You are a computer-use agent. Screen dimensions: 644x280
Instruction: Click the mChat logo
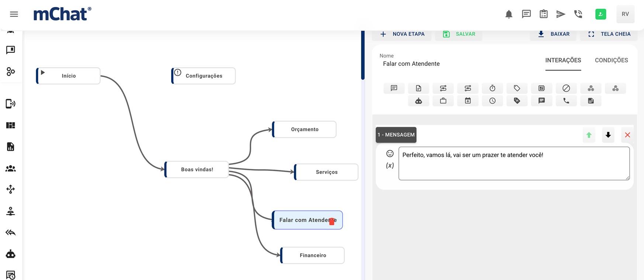point(62,14)
